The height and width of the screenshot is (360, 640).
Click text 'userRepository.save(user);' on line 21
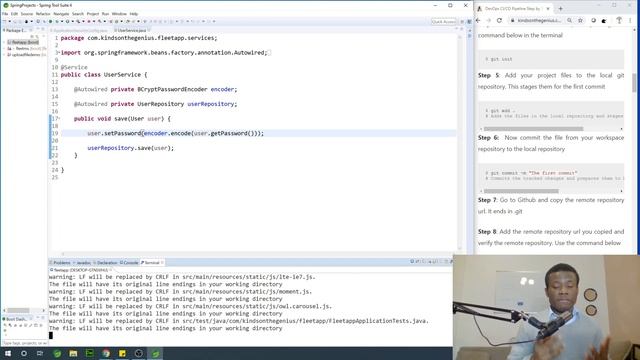(x=131, y=148)
